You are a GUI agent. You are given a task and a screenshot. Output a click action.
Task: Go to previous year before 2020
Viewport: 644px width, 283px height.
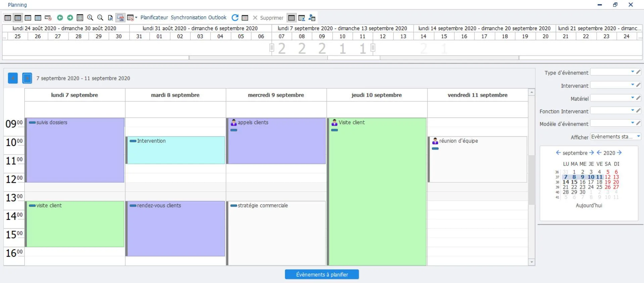pyautogui.click(x=599, y=153)
